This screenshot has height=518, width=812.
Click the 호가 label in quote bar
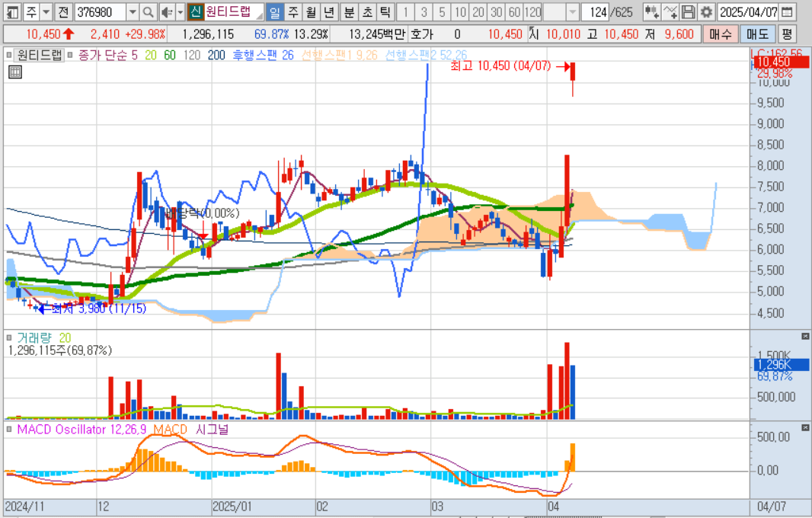coord(421,34)
